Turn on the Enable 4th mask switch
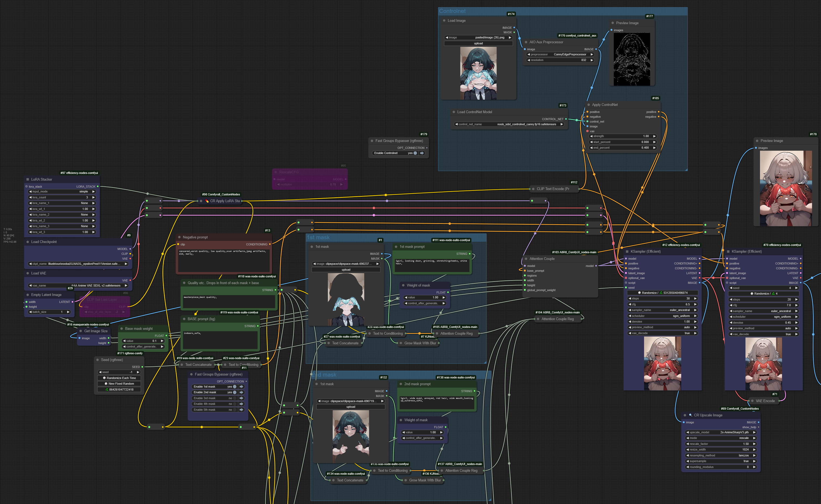821x504 pixels. click(x=235, y=404)
